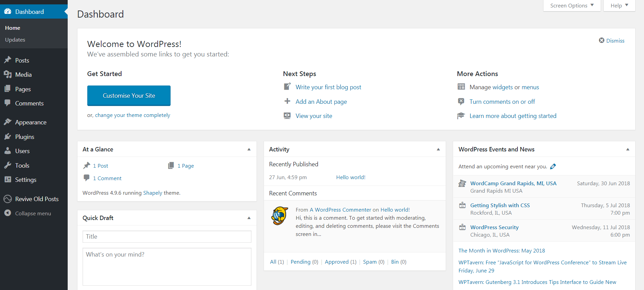Click the Customise Your Site button

coord(129,96)
